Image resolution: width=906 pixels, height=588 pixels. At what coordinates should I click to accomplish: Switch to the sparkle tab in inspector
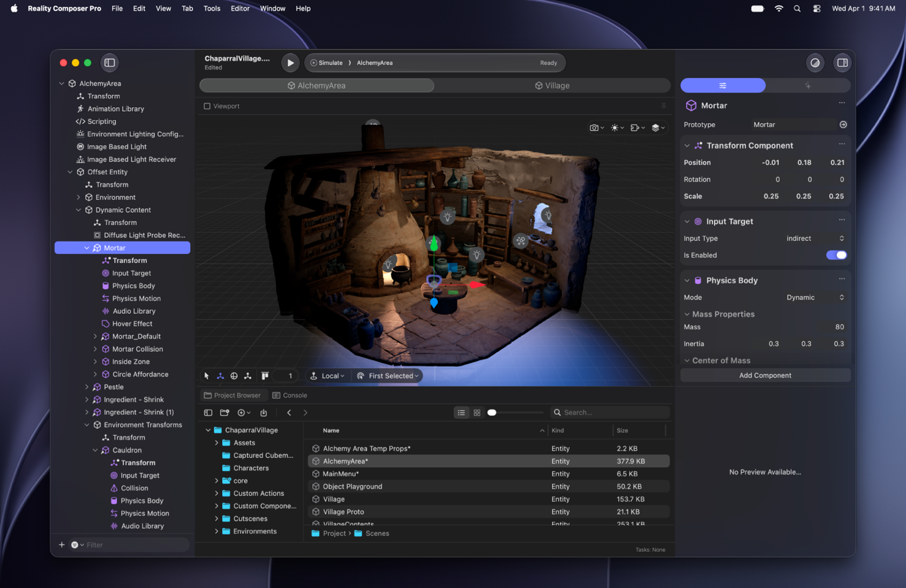tap(808, 85)
